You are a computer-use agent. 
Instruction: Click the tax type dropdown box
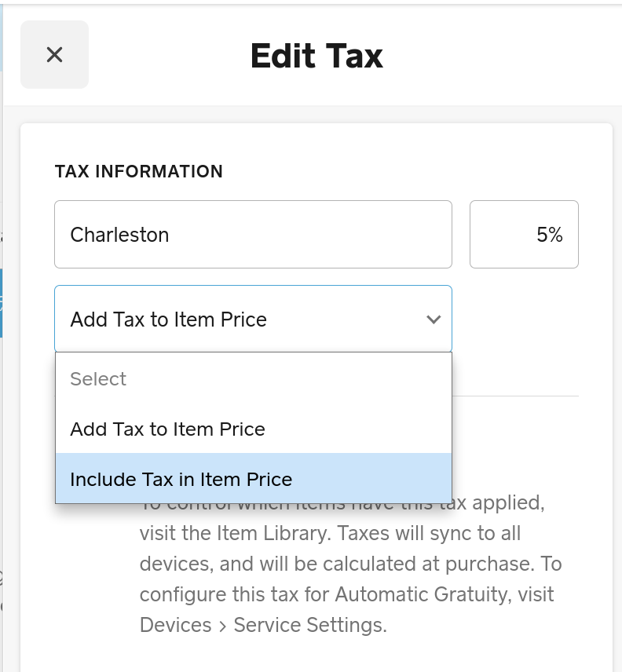point(236,320)
